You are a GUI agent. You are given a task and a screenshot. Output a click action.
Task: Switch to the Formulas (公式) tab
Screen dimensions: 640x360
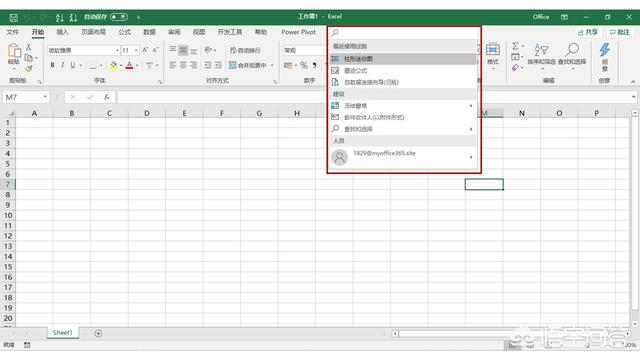tap(124, 32)
